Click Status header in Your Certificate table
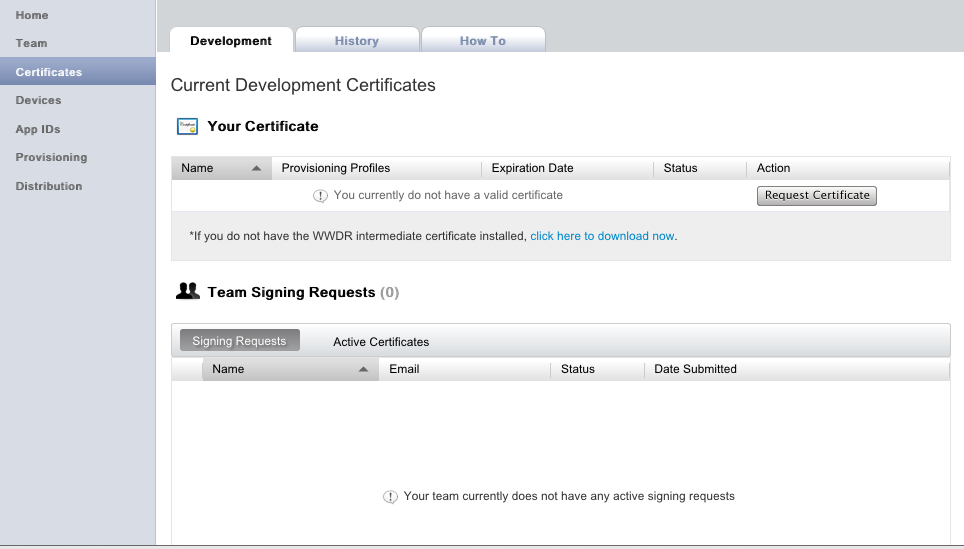This screenshot has width=964, height=549. [x=700, y=168]
